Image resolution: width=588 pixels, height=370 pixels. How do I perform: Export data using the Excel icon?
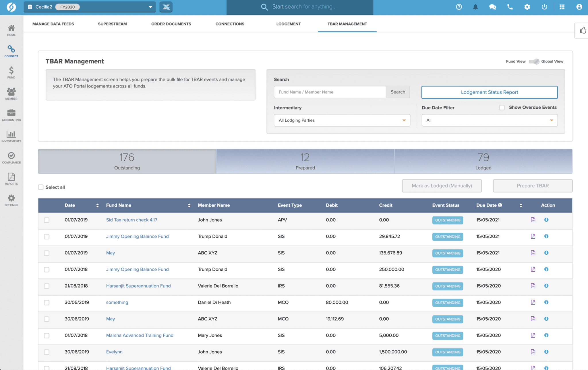tap(166, 7)
